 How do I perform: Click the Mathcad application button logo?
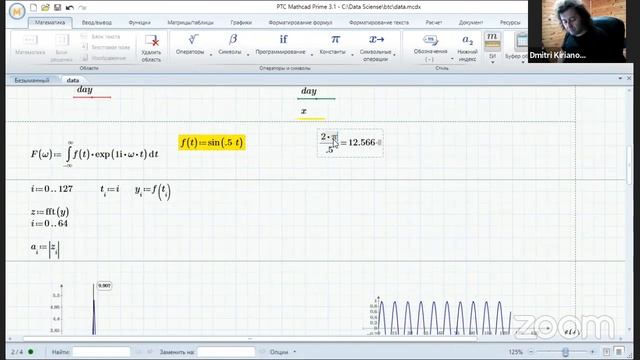pos(17,11)
